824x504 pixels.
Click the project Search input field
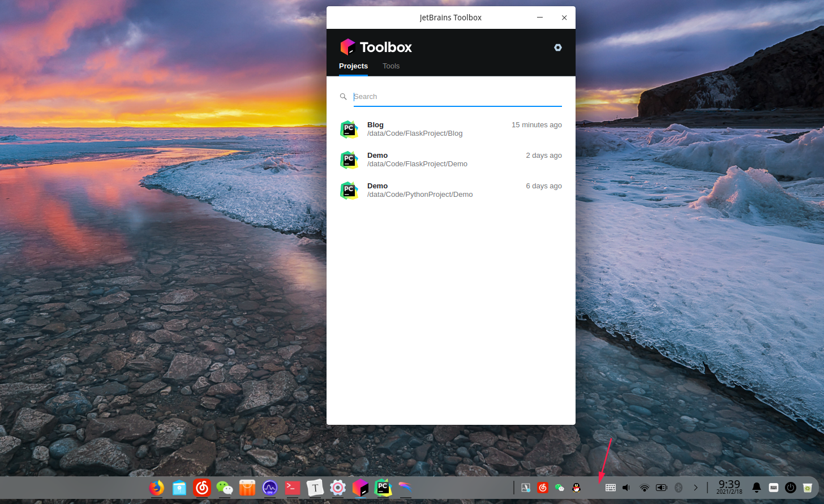tap(457, 97)
